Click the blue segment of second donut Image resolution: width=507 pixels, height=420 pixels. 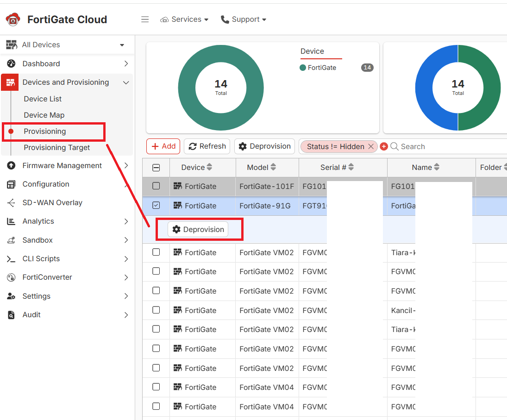pos(424,88)
